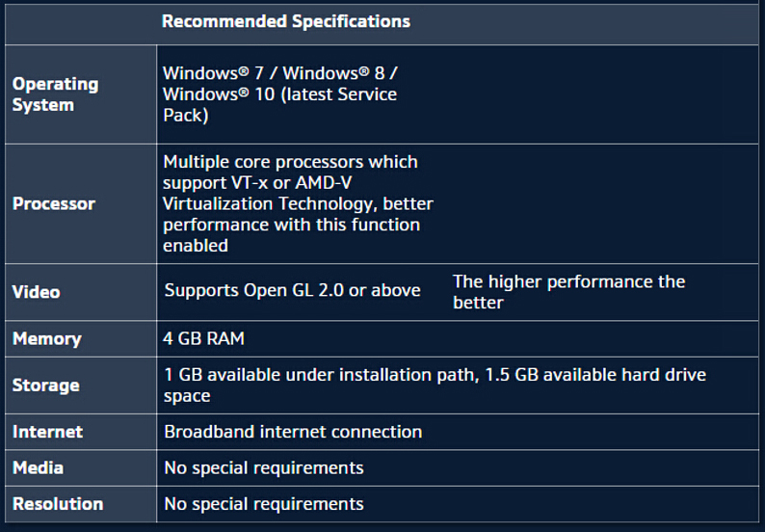Viewport: 765px width, 532px height.
Task: Select the Resolution row label
Action: (x=58, y=504)
